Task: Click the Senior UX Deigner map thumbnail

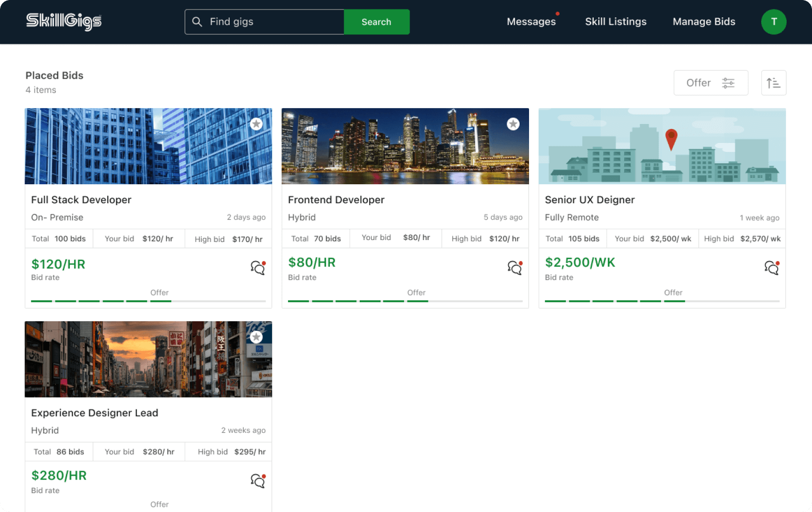Action: pyautogui.click(x=662, y=146)
